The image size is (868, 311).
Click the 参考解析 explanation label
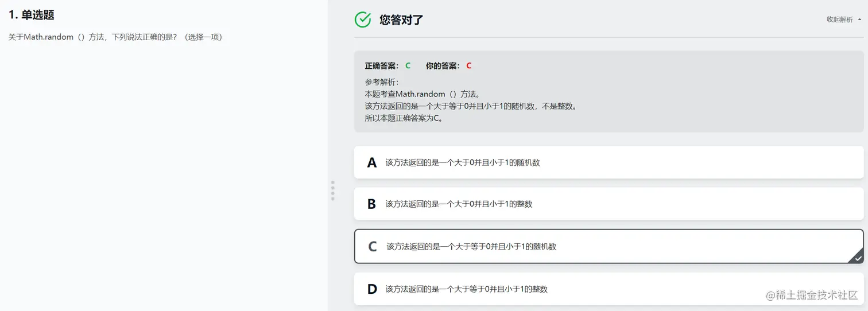click(x=381, y=81)
